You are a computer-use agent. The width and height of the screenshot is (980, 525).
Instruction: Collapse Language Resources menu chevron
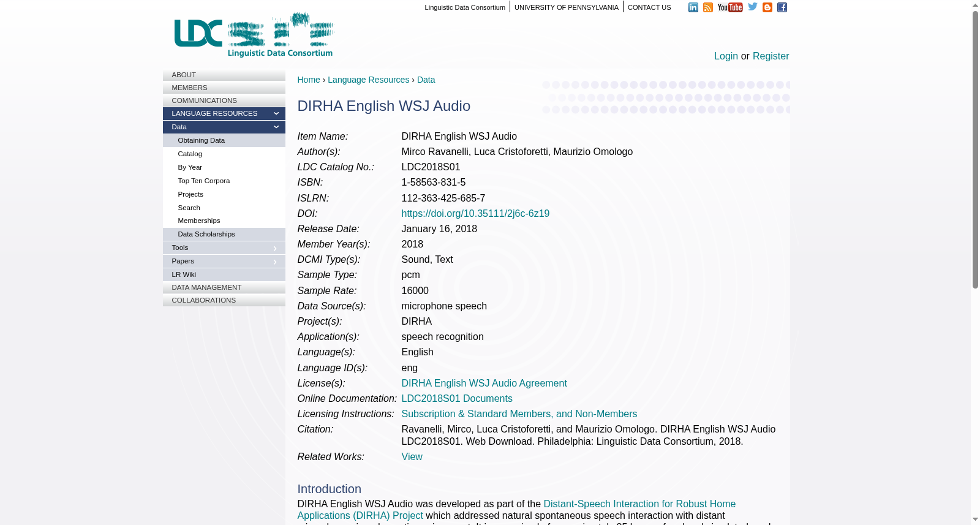coord(276,114)
